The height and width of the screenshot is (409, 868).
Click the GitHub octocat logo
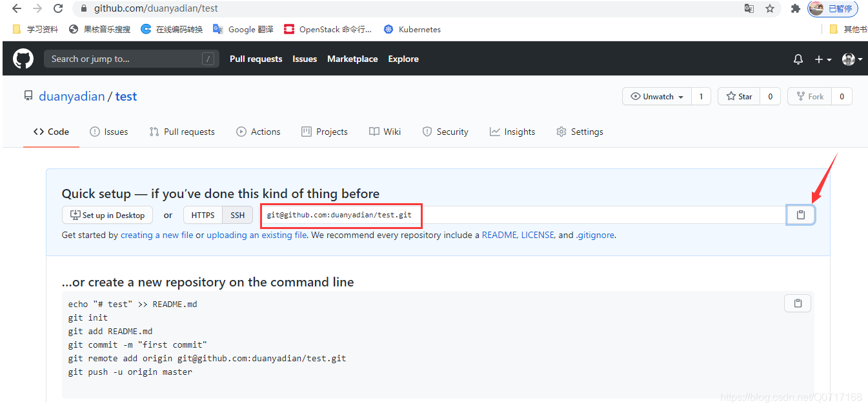pos(23,59)
